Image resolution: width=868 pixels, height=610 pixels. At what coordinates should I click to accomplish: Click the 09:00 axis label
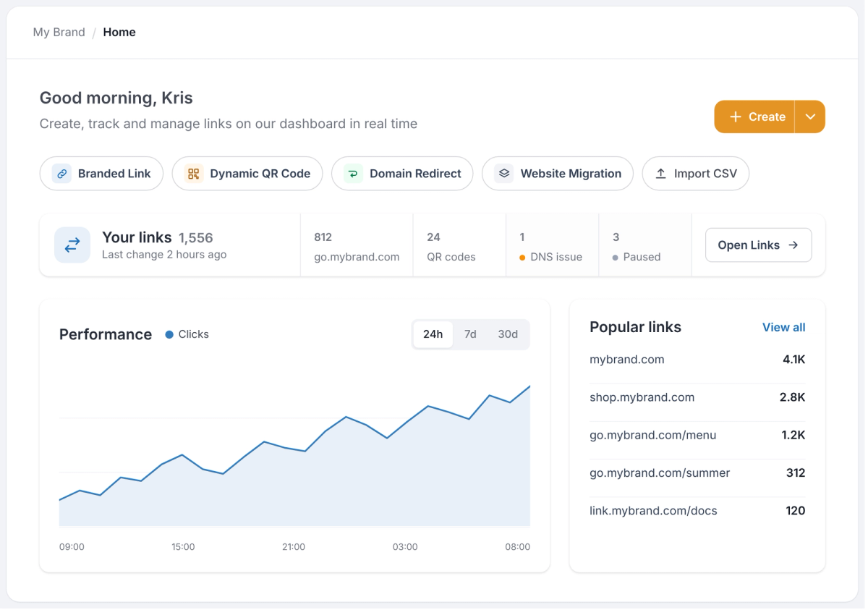click(72, 547)
